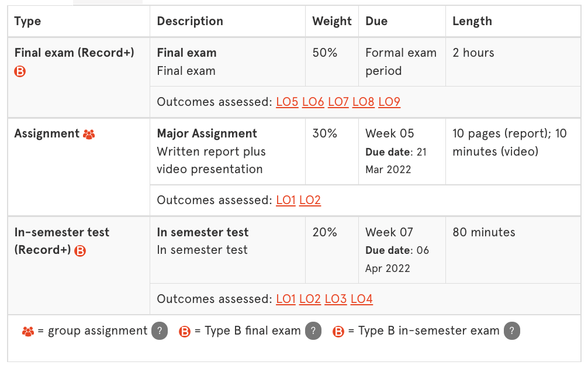Click the Weight column header
This screenshot has width=588, height=372.
tap(331, 21)
